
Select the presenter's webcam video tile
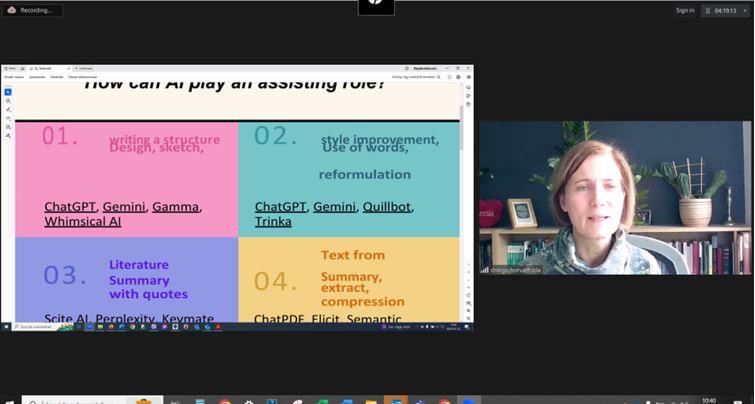614,197
